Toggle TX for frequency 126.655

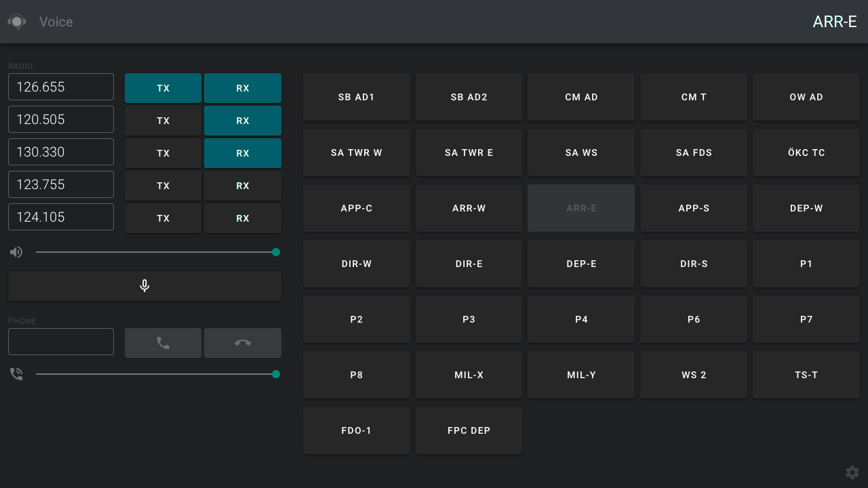click(163, 88)
